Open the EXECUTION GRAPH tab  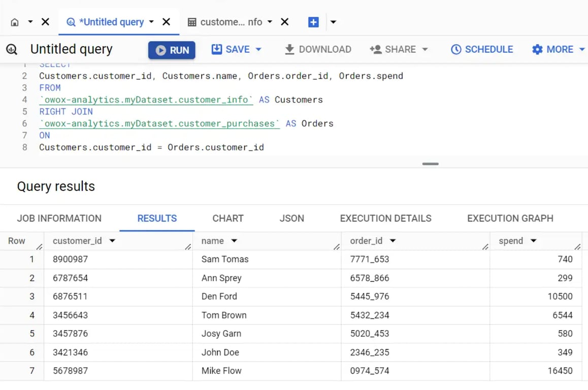click(510, 218)
